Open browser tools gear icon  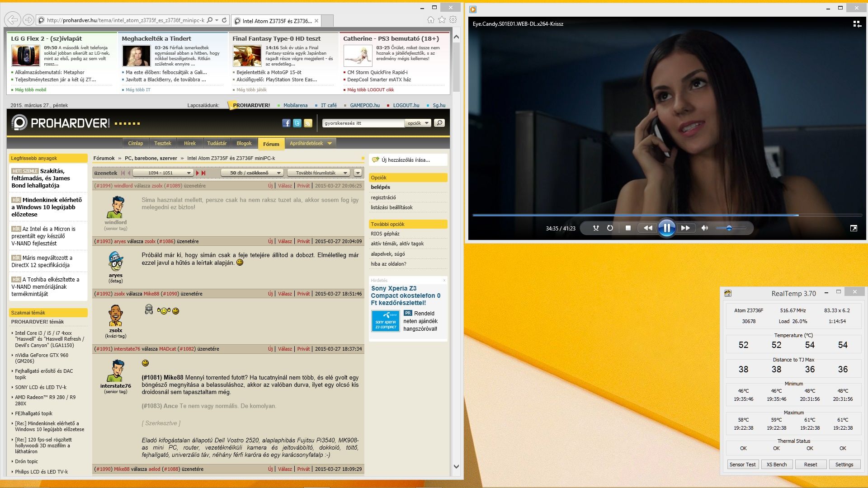coord(453,20)
